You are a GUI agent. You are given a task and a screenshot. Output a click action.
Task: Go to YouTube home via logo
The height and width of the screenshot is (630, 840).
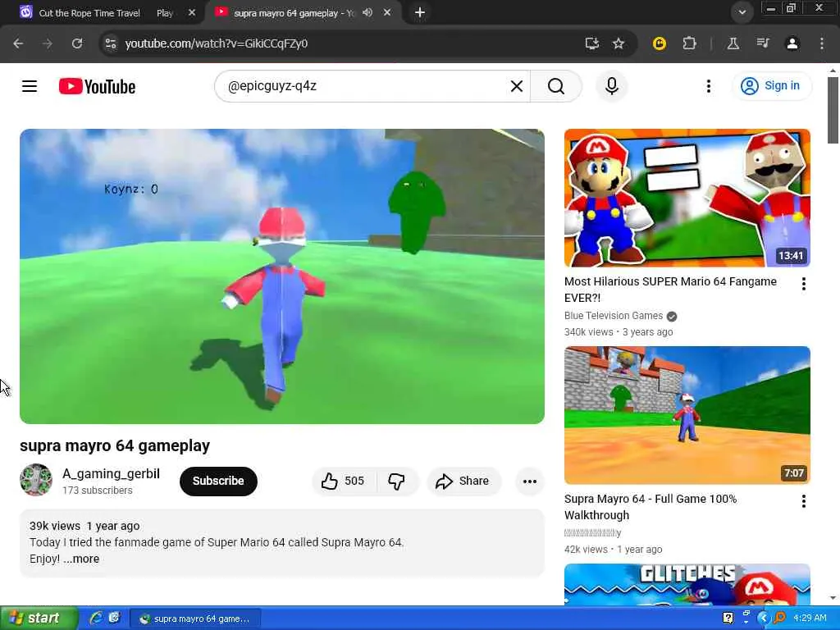[97, 86]
